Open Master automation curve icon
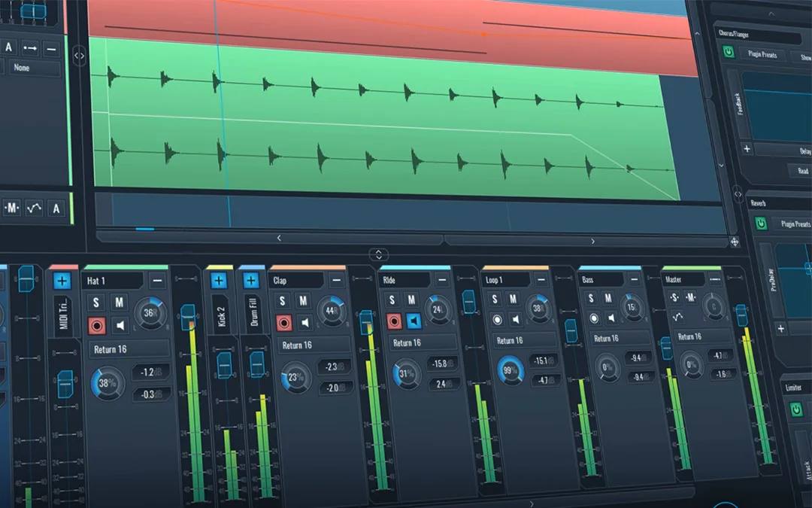This screenshot has height=508, width=812. tap(677, 316)
